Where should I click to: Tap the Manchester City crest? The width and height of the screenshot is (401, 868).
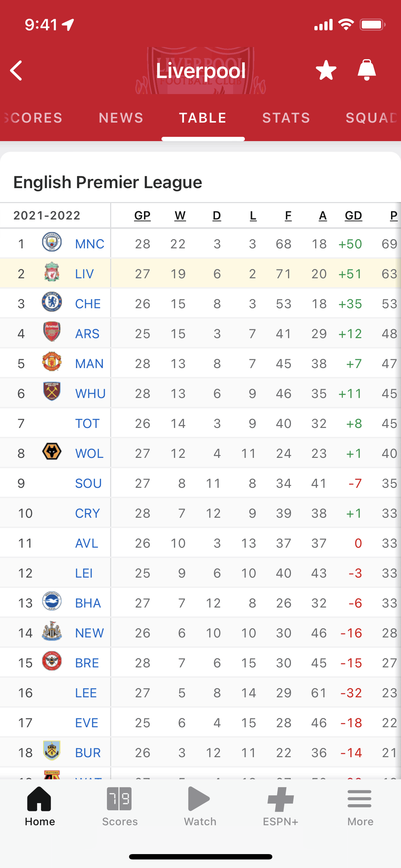pyautogui.click(x=52, y=242)
